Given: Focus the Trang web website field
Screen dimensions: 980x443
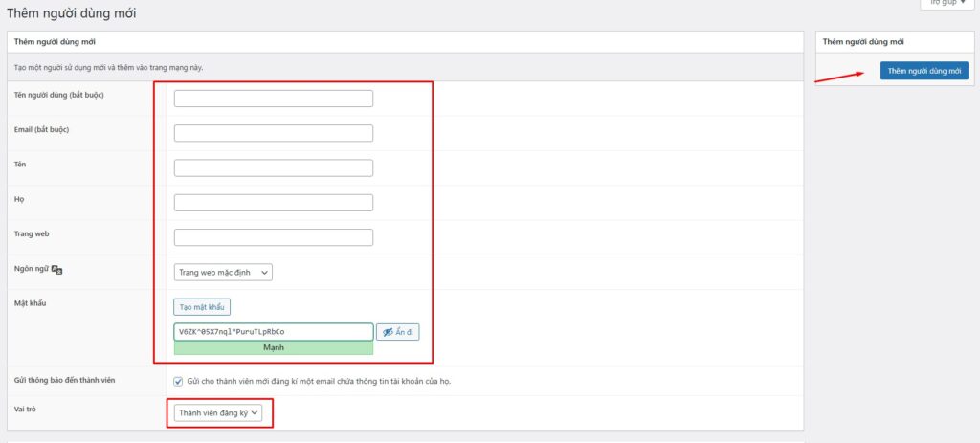Looking at the screenshot, I should tap(274, 237).
